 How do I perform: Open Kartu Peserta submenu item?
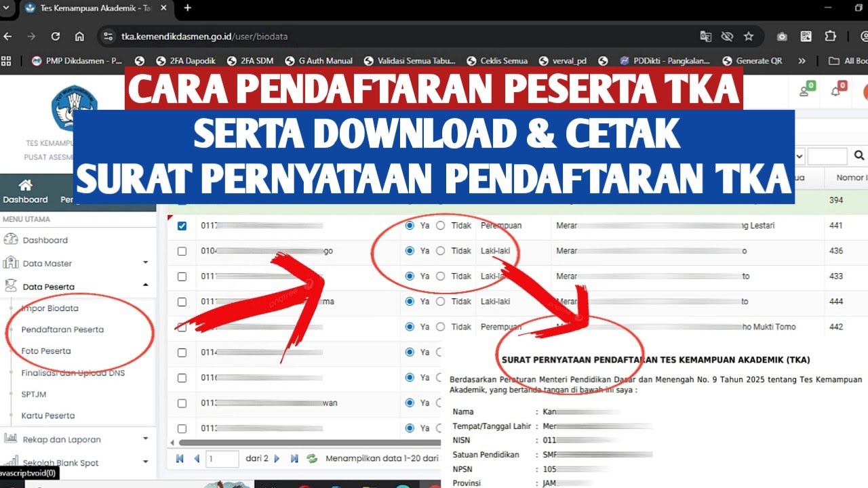48,415
